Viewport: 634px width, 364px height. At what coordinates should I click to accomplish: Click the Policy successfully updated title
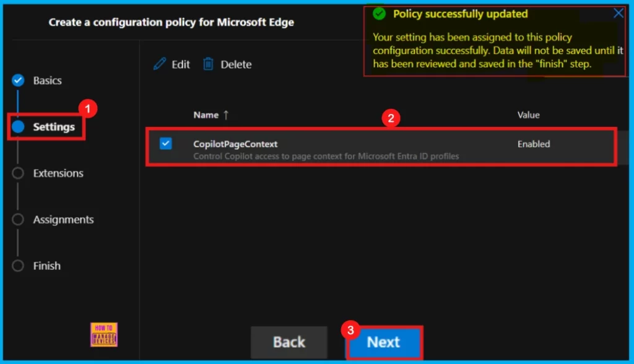point(461,14)
